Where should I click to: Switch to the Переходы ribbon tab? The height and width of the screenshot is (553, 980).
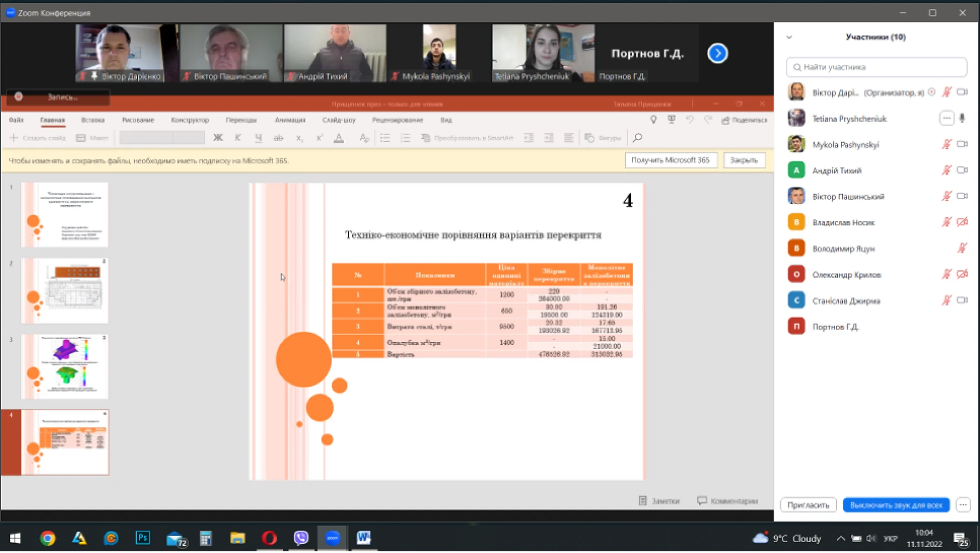pos(241,119)
